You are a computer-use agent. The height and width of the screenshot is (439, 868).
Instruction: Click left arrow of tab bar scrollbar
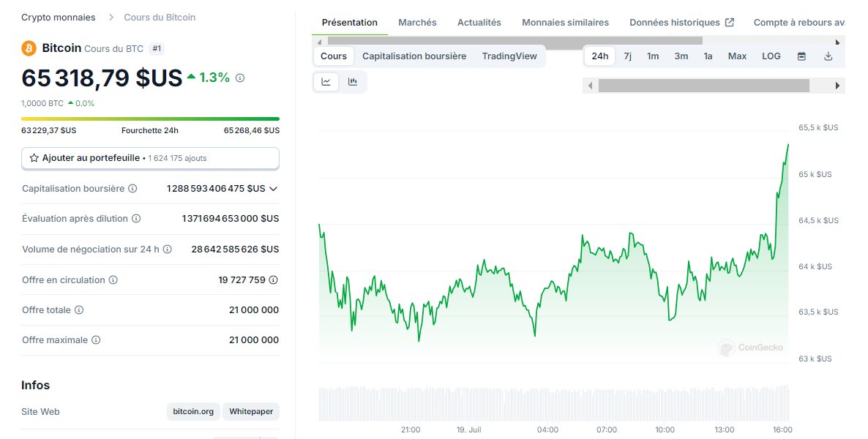[x=319, y=42]
